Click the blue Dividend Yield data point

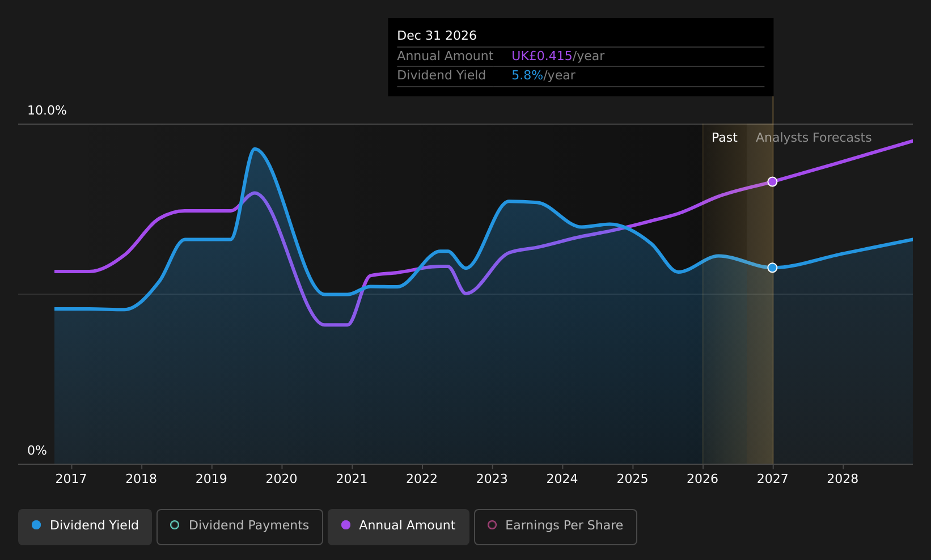(x=772, y=268)
